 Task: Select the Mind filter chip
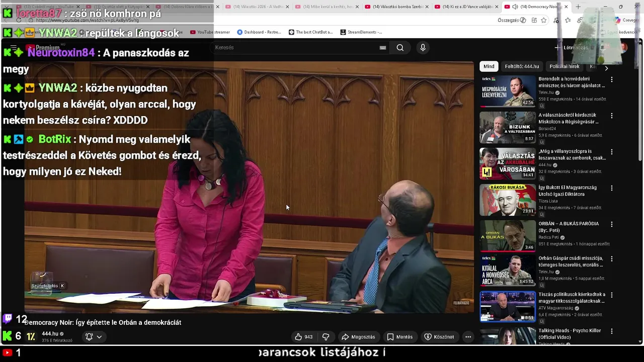[x=489, y=66]
